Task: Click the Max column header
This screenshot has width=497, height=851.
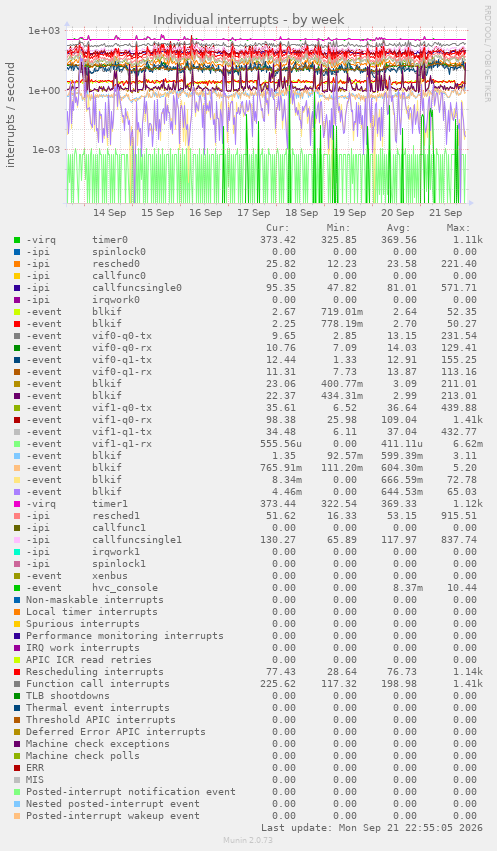Action: click(x=458, y=228)
